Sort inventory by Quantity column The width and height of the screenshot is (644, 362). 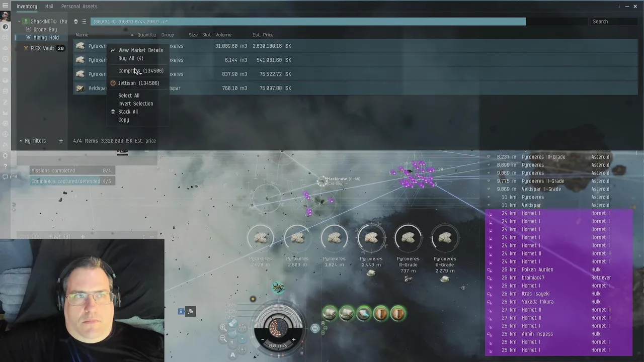146,35
